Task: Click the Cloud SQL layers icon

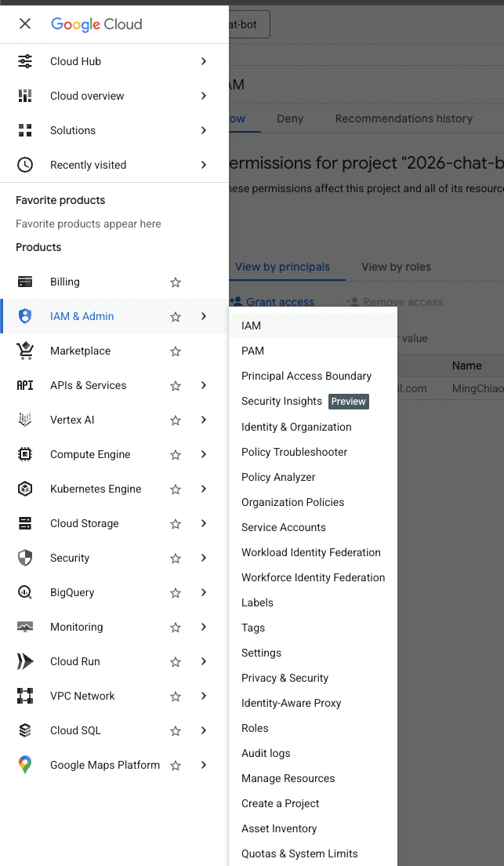Action: (25, 731)
